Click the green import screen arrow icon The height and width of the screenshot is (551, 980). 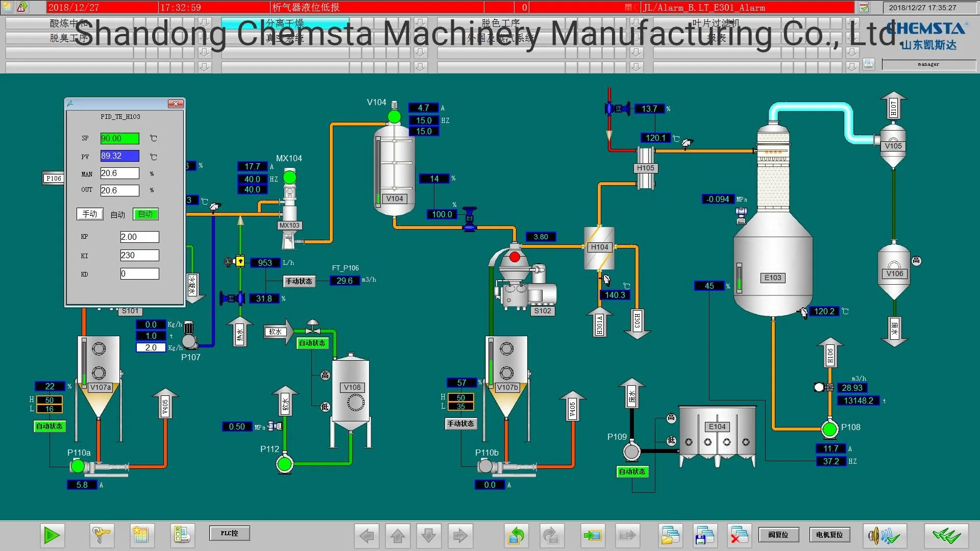click(593, 536)
